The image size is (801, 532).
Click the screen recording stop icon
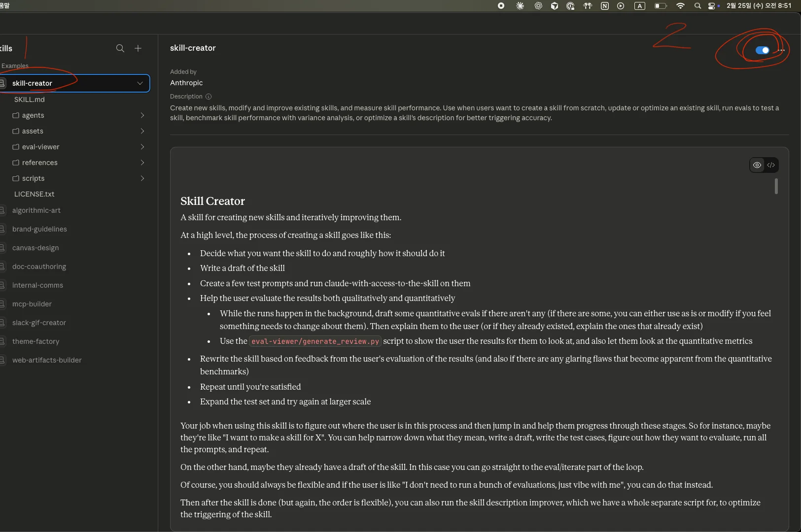tap(501, 6)
